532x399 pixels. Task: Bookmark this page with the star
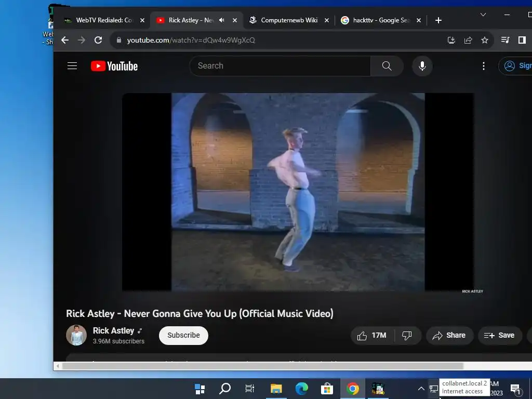tap(485, 40)
